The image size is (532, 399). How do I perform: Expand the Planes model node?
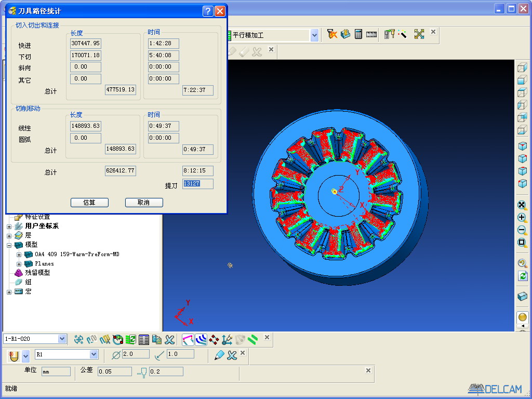pyautogui.click(x=19, y=264)
